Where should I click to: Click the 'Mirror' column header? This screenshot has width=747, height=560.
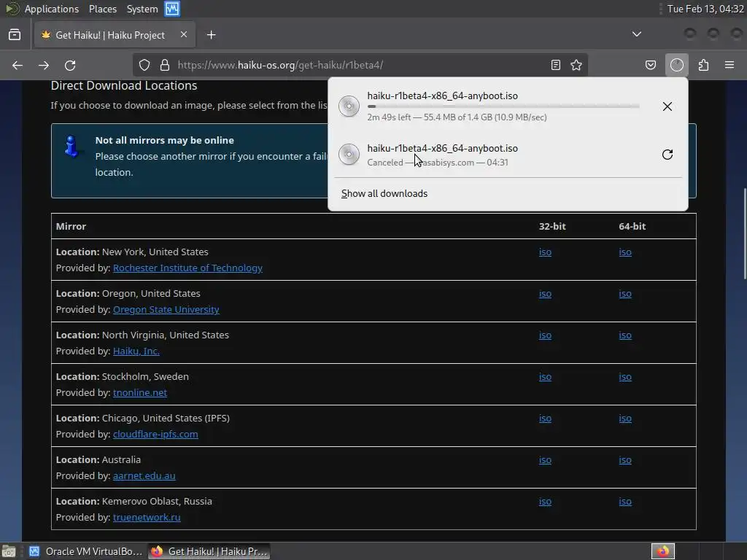pos(71,227)
